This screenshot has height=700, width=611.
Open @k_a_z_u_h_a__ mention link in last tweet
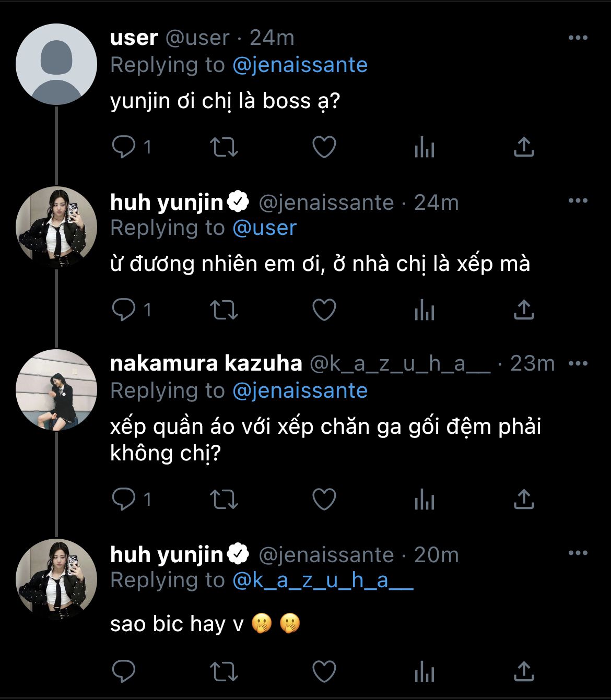(x=322, y=580)
